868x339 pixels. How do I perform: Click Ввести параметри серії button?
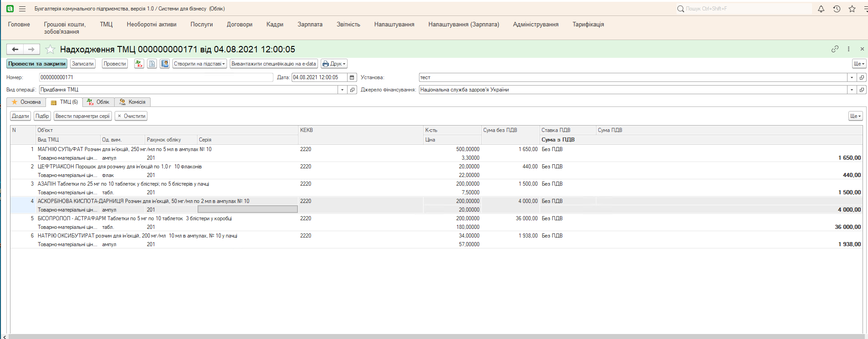82,116
